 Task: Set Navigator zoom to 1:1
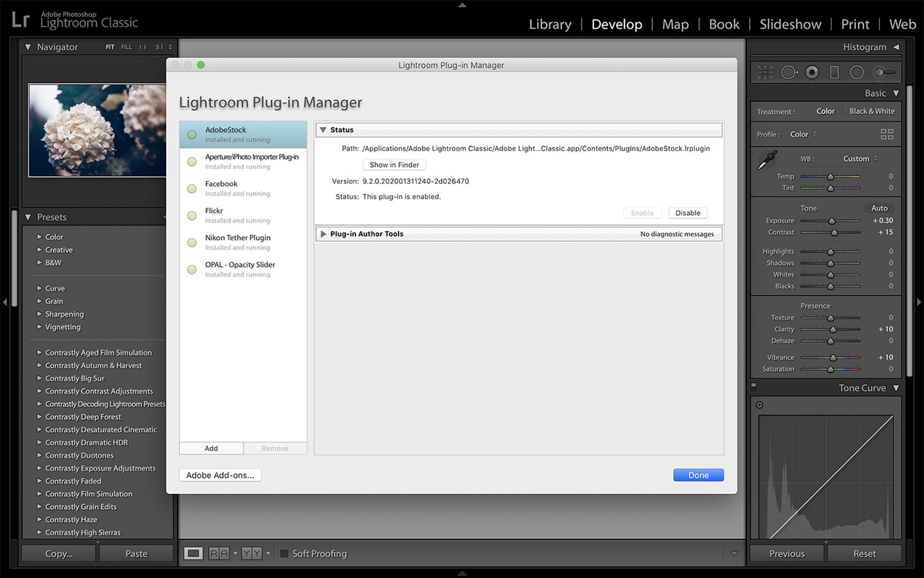(142, 47)
